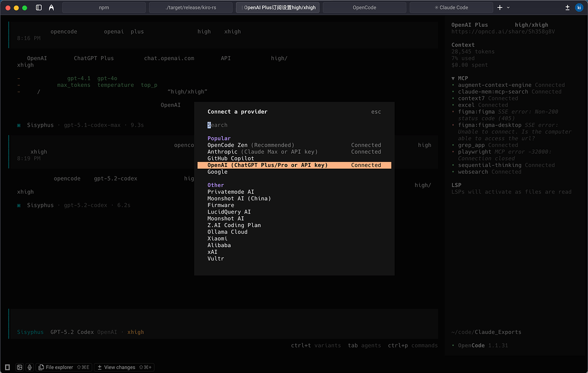Screen dimensions: 588x373
Task: Select Privatemode AI provider
Action: point(294,192)
